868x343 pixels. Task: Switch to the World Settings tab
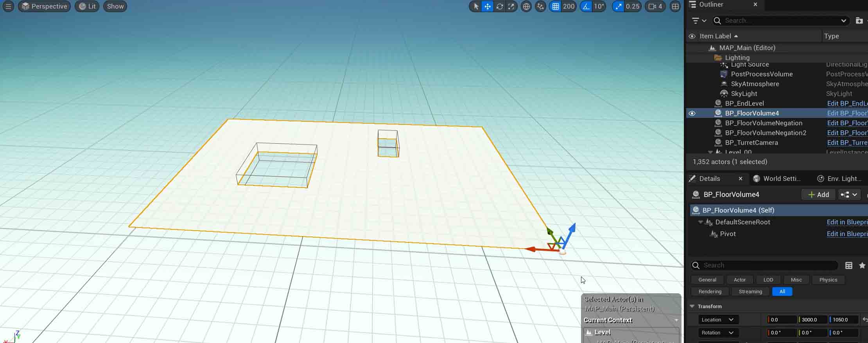[x=777, y=179]
